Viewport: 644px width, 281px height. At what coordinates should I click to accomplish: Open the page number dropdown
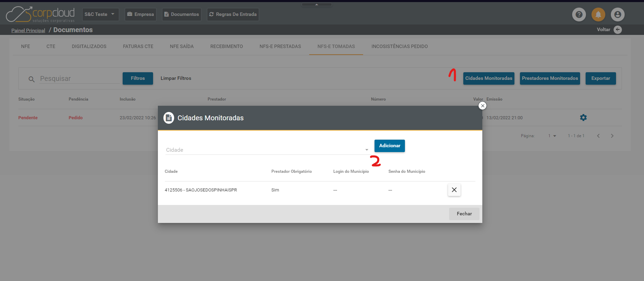[x=552, y=136]
